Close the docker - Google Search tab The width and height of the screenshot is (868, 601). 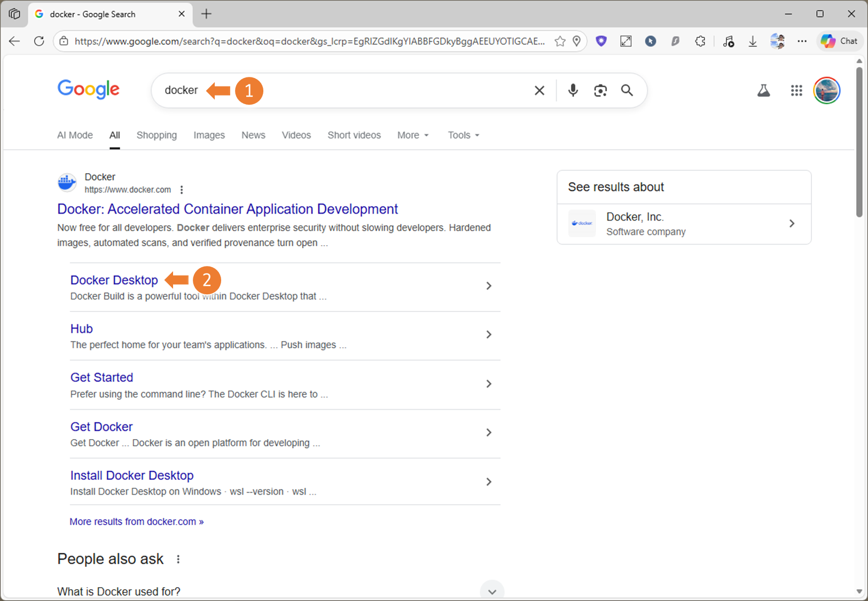point(182,14)
